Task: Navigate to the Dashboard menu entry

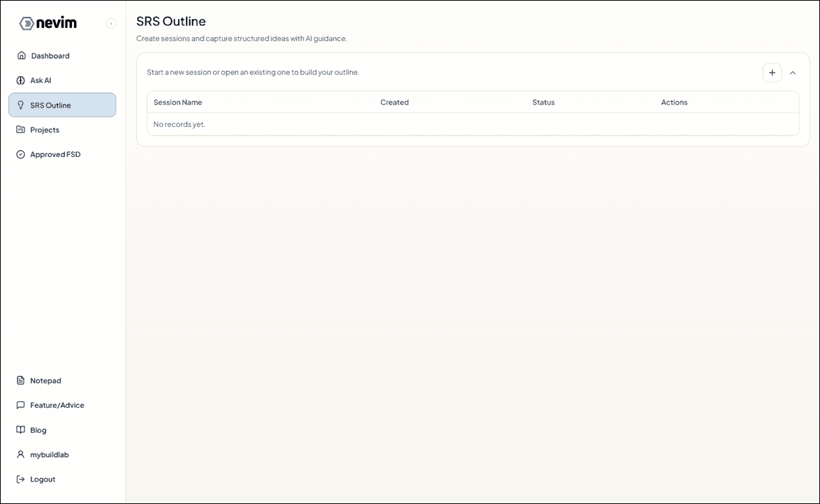Action: click(50, 55)
